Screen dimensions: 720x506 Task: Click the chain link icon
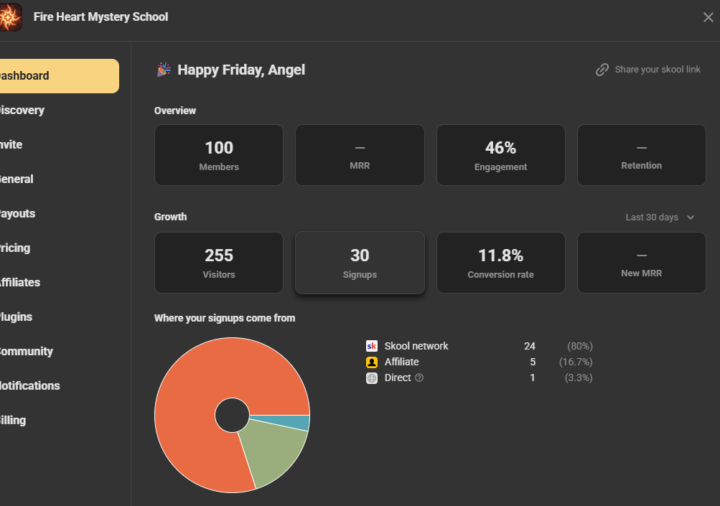[602, 70]
